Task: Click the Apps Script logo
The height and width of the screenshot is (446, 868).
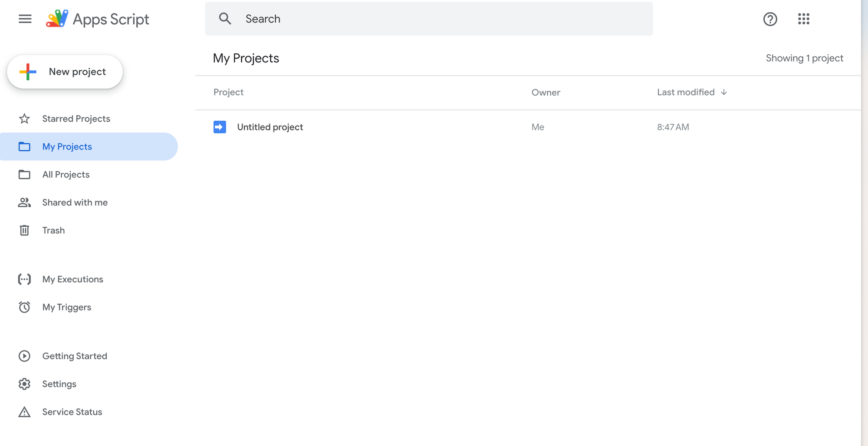Action: pos(57,19)
